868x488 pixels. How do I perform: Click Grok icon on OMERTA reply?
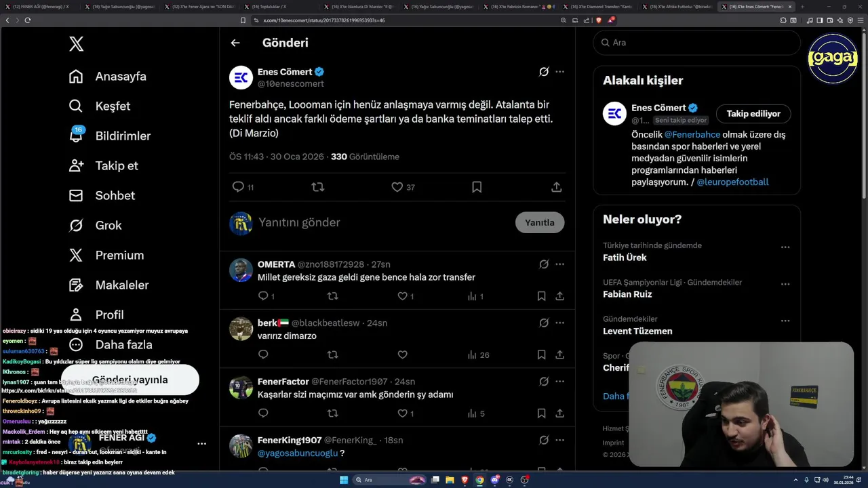[x=544, y=264]
